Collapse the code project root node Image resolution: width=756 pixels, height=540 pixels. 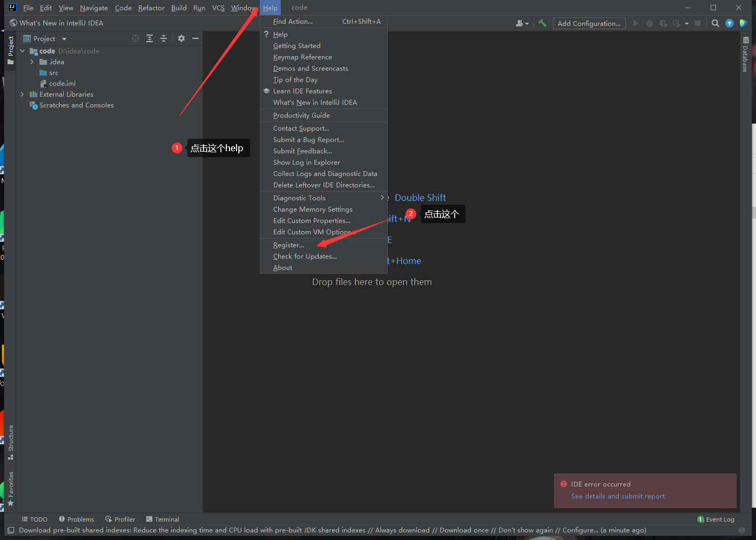23,51
